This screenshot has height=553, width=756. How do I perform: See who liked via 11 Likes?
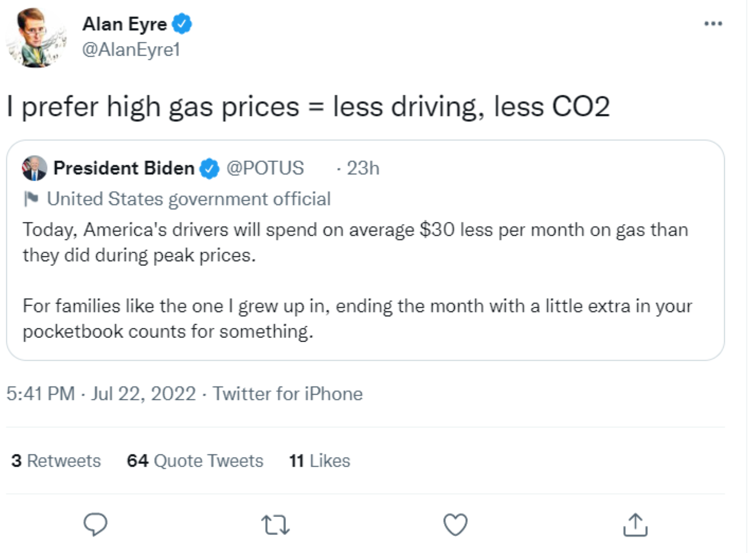[320, 461]
